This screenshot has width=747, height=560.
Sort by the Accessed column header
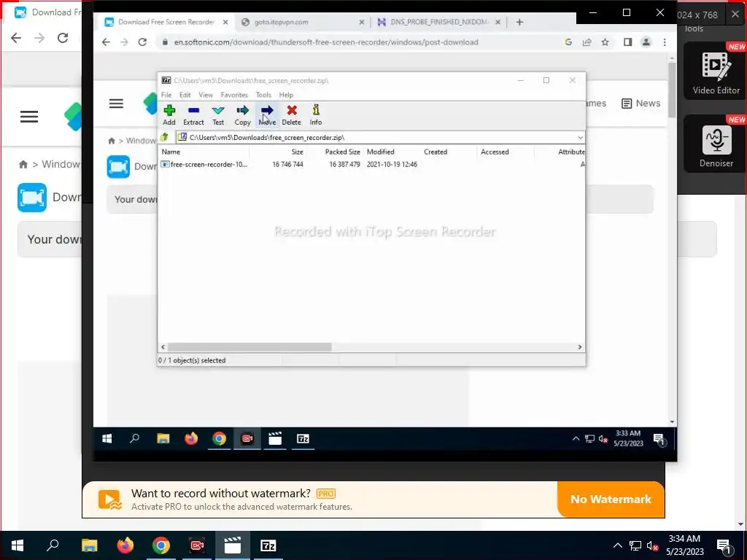(x=495, y=152)
